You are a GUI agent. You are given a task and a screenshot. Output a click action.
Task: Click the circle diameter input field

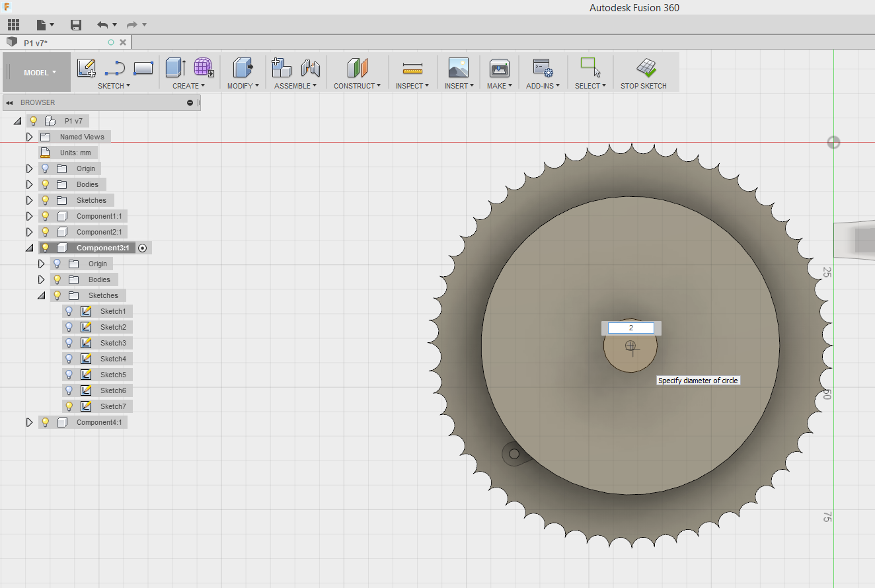(630, 328)
